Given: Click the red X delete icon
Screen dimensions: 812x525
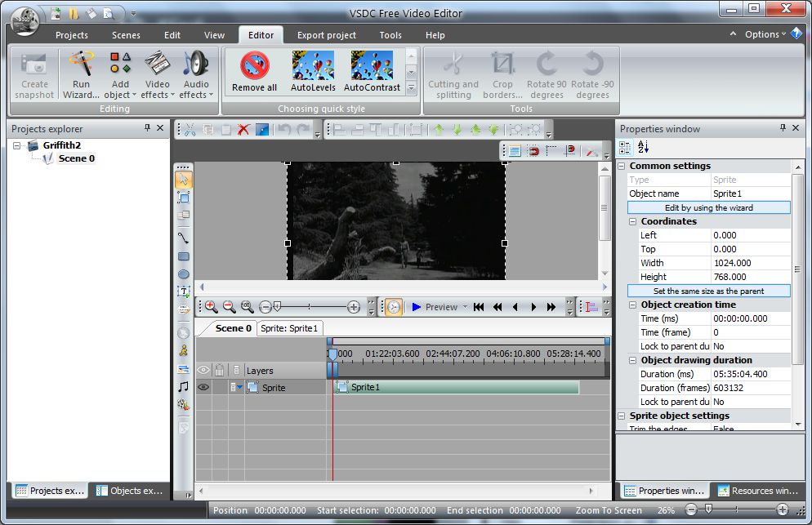Looking at the screenshot, I should point(243,129).
